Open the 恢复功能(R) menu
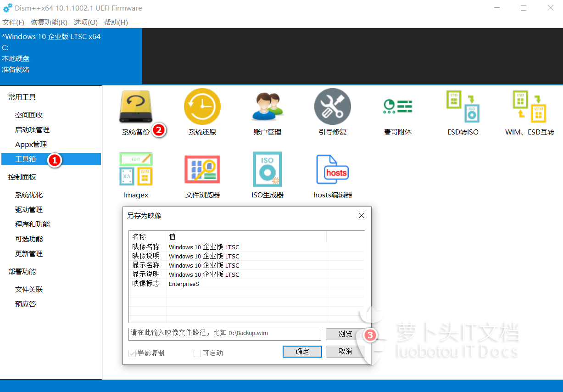563x392 pixels. click(x=49, y=22)
